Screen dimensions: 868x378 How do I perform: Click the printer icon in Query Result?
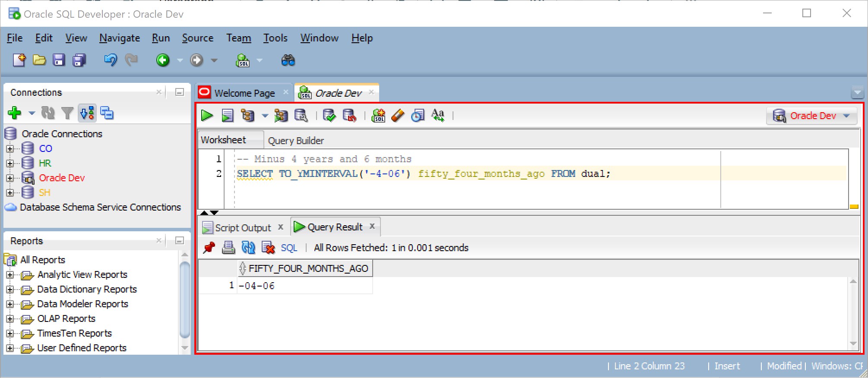pos(228,247)
